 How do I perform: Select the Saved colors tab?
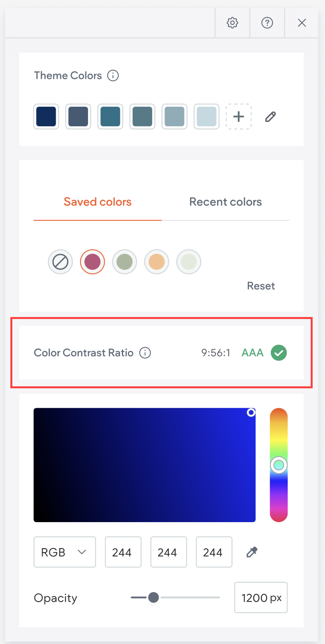click(97, 202)
